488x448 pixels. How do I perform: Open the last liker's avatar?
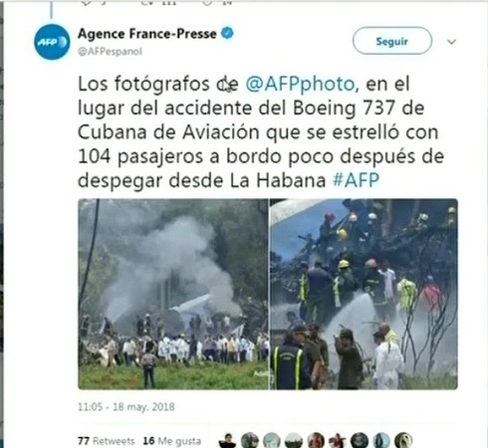(x=403, y=441)
